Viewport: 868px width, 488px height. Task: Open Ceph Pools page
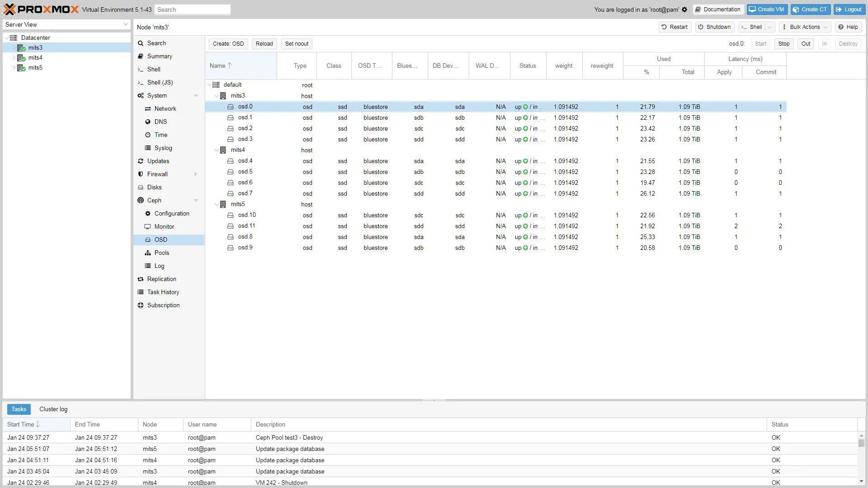161,253
